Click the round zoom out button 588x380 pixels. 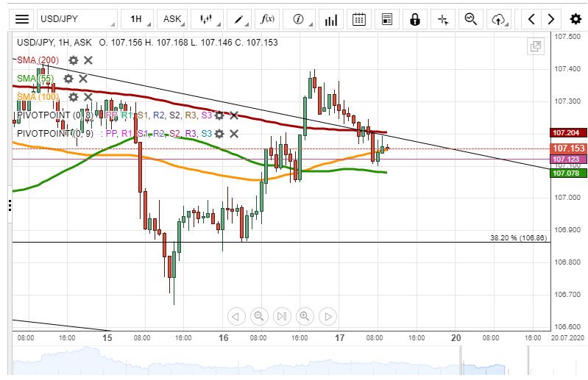tap(259, 317)
